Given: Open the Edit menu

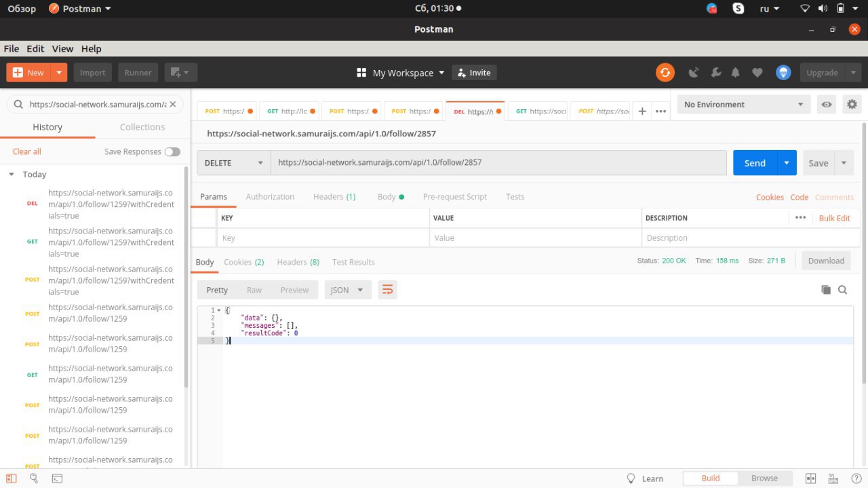Looking at the screenshot, I should (x=35, y=49).
